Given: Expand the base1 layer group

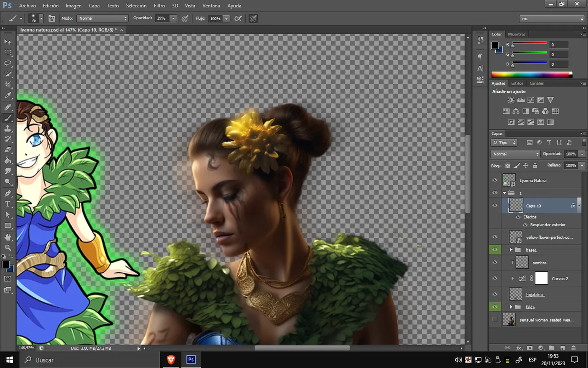Looking at the screenshot, I should (511, 250).
